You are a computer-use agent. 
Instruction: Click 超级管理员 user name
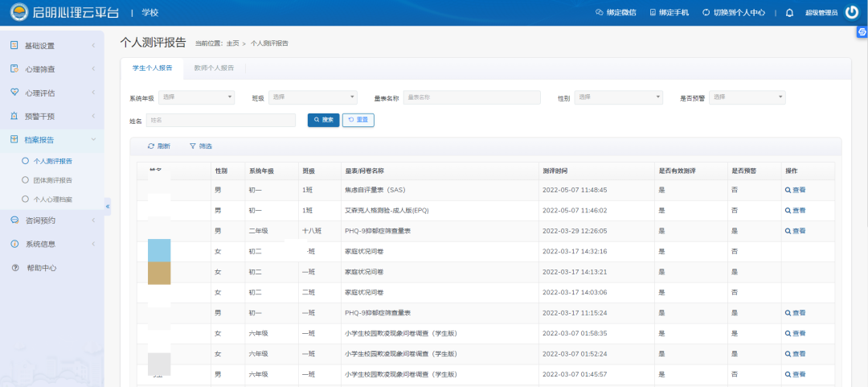click(821, 13)
